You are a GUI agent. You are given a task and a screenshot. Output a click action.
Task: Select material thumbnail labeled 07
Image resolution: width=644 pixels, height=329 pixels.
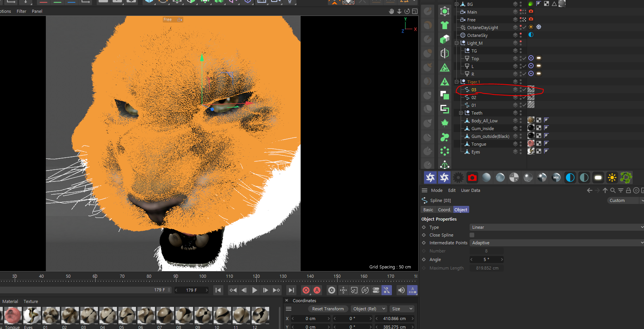coord(165,315)
